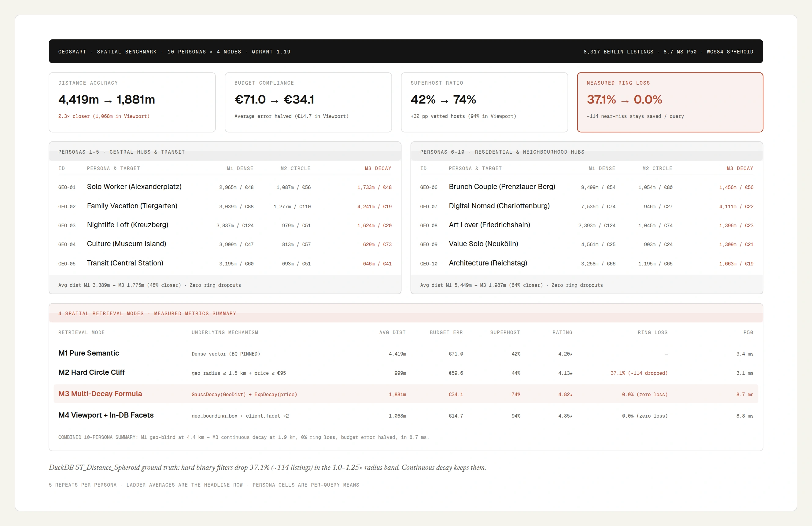Select Culture (Museum Island) persona
The width and height of the screenshot is (812, 526).
tap(127, 244)
